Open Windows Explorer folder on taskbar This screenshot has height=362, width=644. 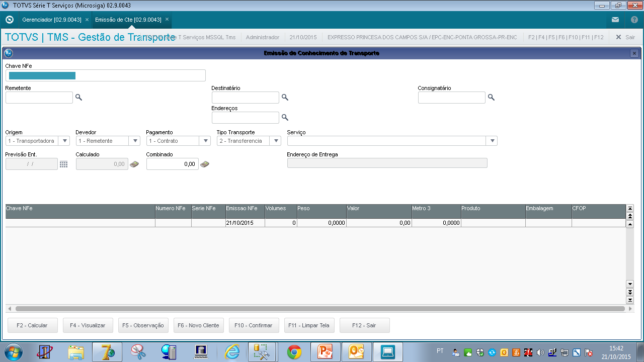pos(76,352)
